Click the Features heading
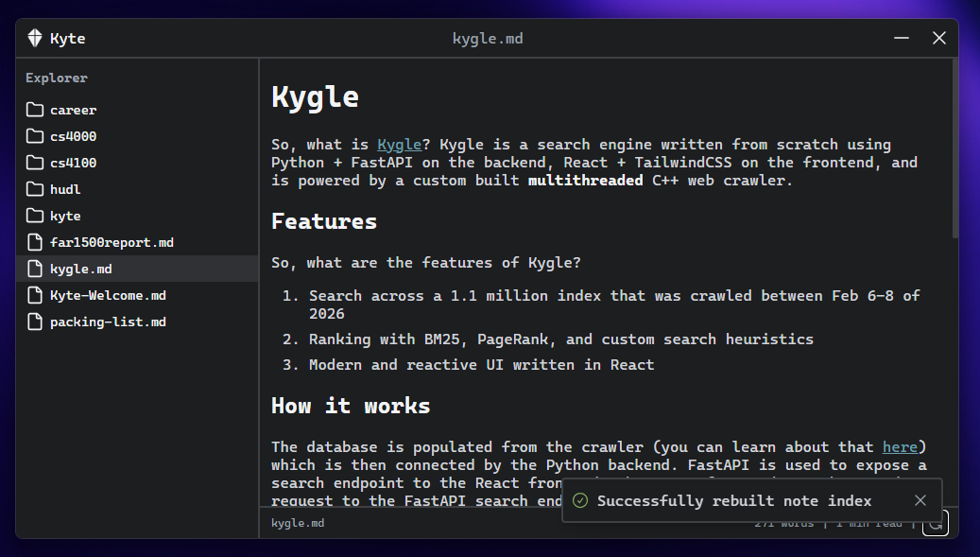980x557 pixels. [x=324, y=221]
